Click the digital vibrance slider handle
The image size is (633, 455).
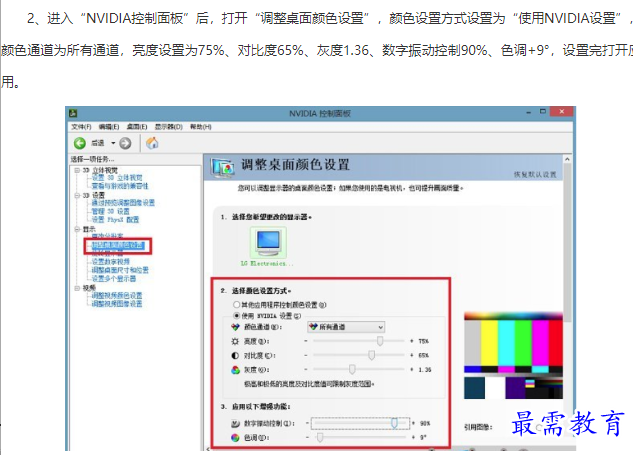pyautogui.click(x=394, y=423)
